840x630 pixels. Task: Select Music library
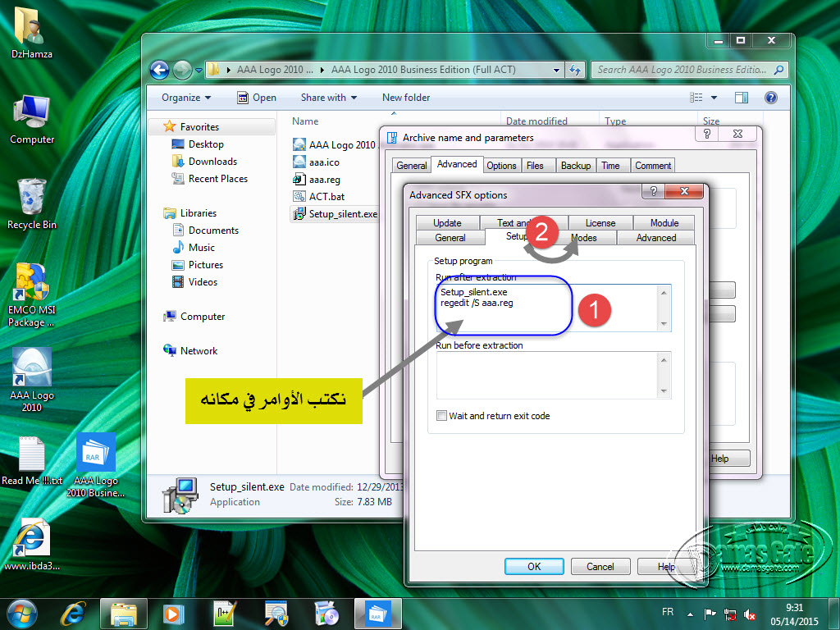194,248
